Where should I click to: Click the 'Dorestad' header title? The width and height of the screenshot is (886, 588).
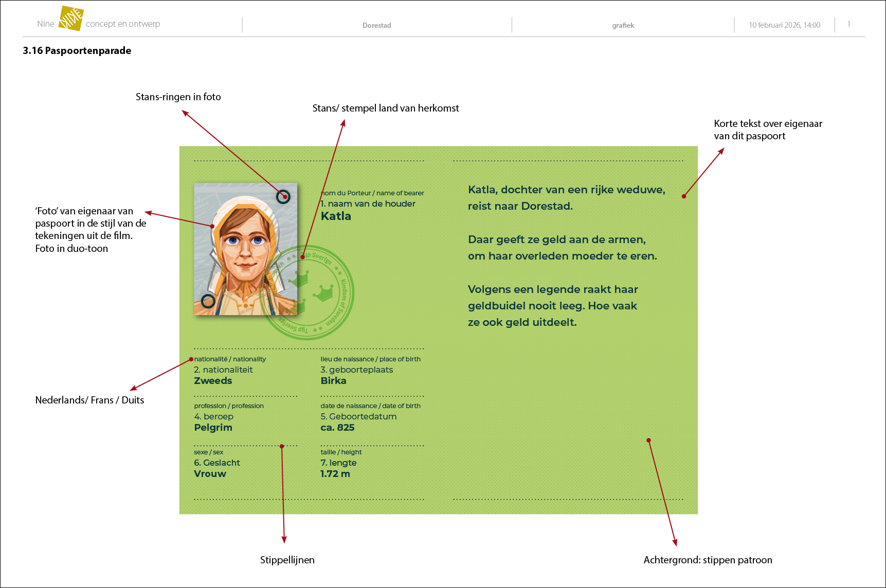point(376,25)
